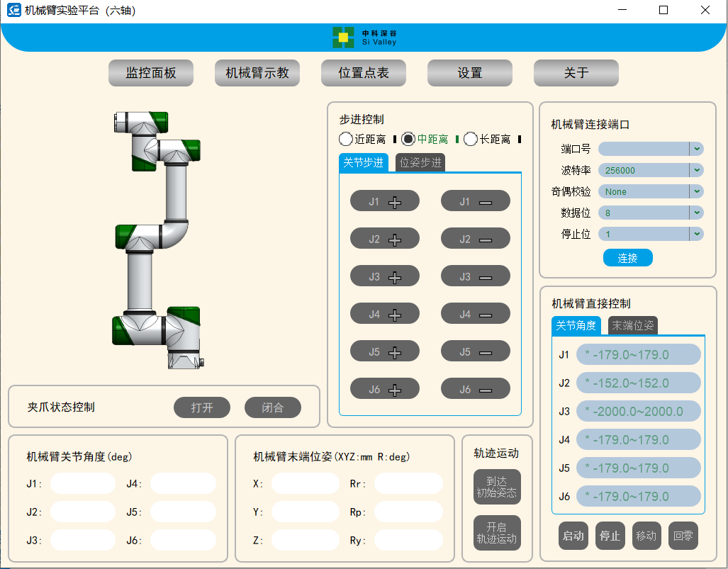The image size is (728, 569).
Task: Click the J6 plus step button
Action: coord(384,389)
